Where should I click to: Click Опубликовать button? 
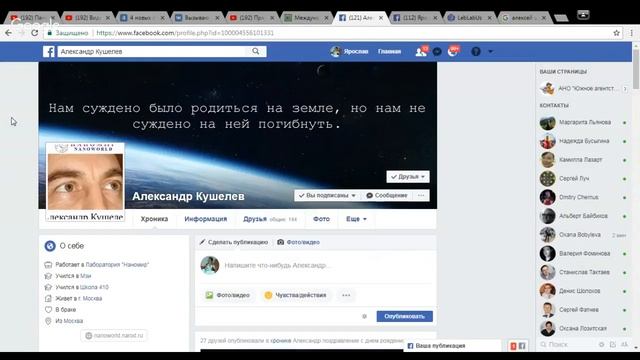[x=404, y=316]
